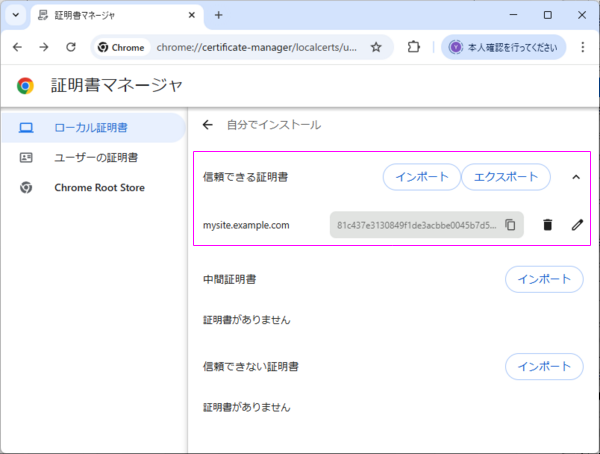Reload the certificate manager page
Image resolution: width=600 pixels, height=454 pixels.
pyautogui.click(x=71, y=47)
